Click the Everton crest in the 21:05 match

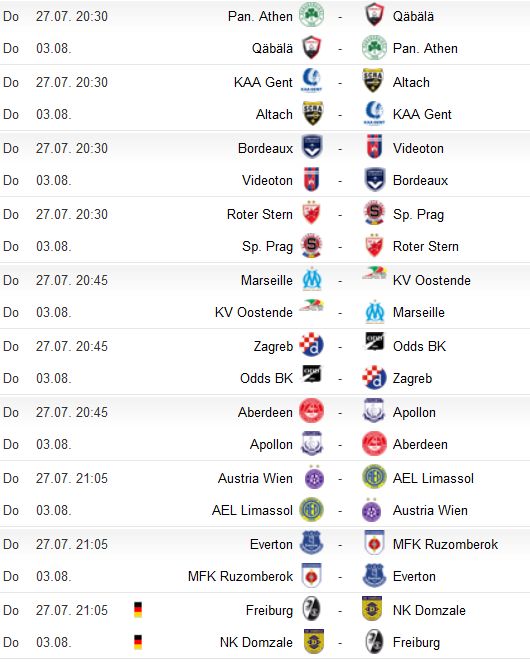point(311,543)
